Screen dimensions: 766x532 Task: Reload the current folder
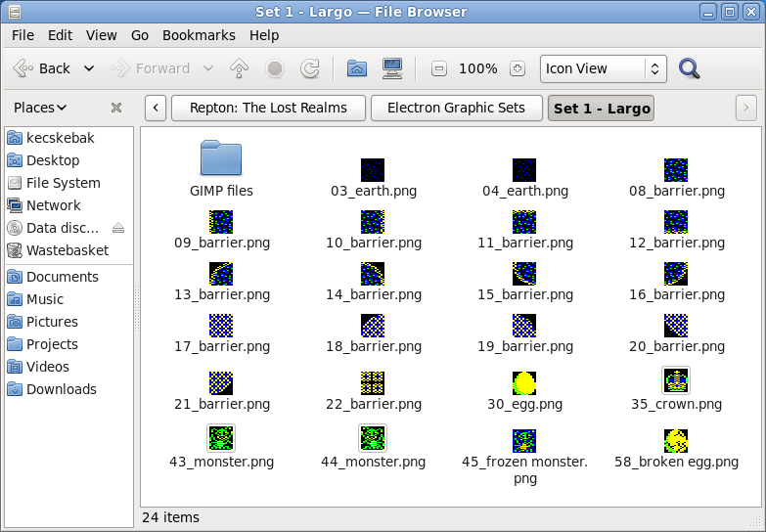pos(310,68)
